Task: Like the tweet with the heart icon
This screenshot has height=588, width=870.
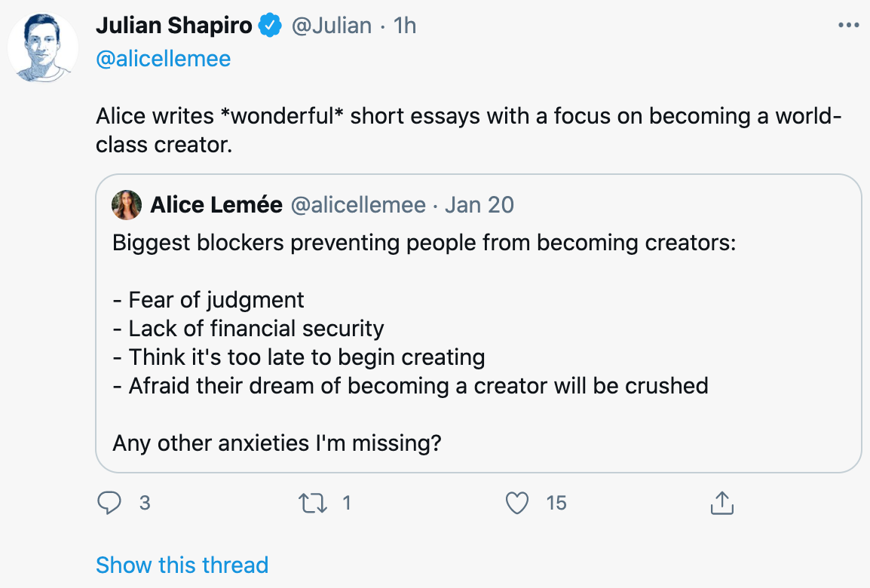Action: tap(517, 503)
